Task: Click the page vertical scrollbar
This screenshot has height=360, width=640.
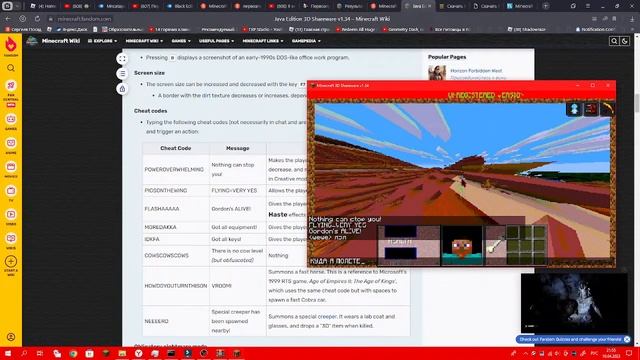Action: point(637,102)
